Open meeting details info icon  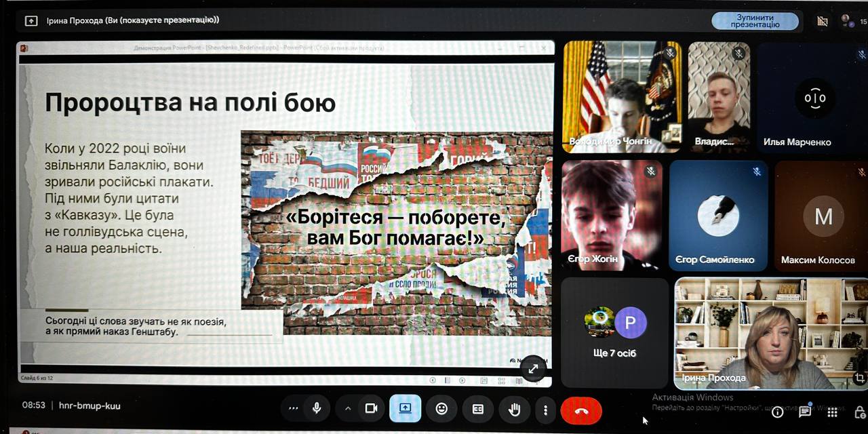(x=778, y=412)
